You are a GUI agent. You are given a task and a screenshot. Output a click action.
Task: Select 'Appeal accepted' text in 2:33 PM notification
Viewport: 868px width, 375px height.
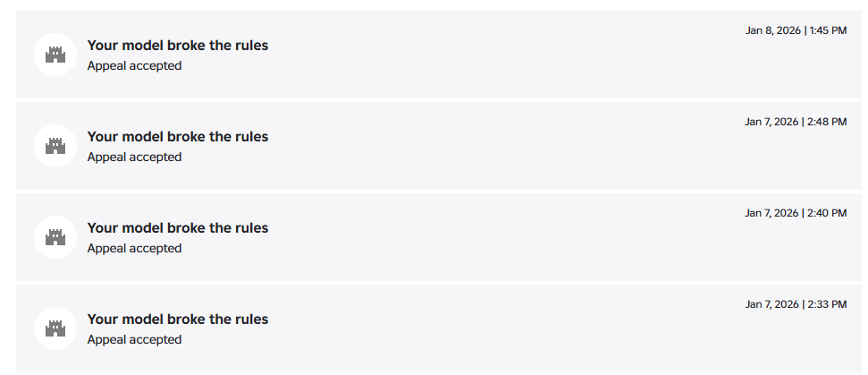point(134,340)
